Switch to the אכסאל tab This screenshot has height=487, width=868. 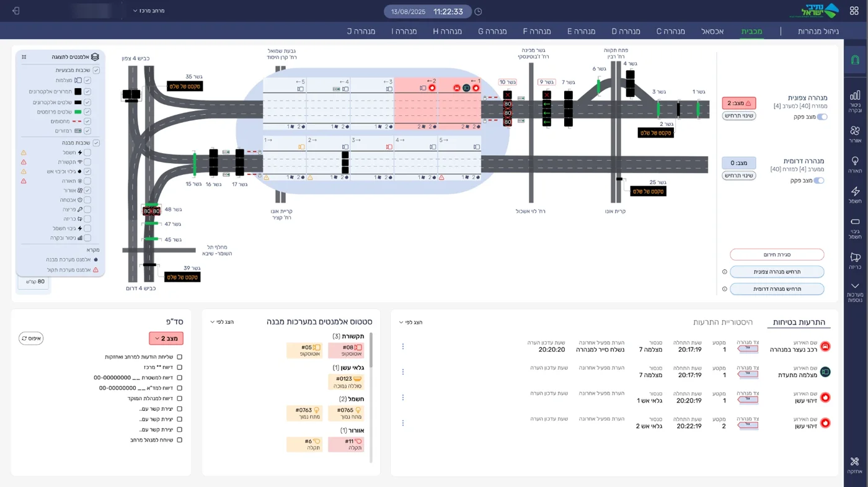tap(712, 31)
